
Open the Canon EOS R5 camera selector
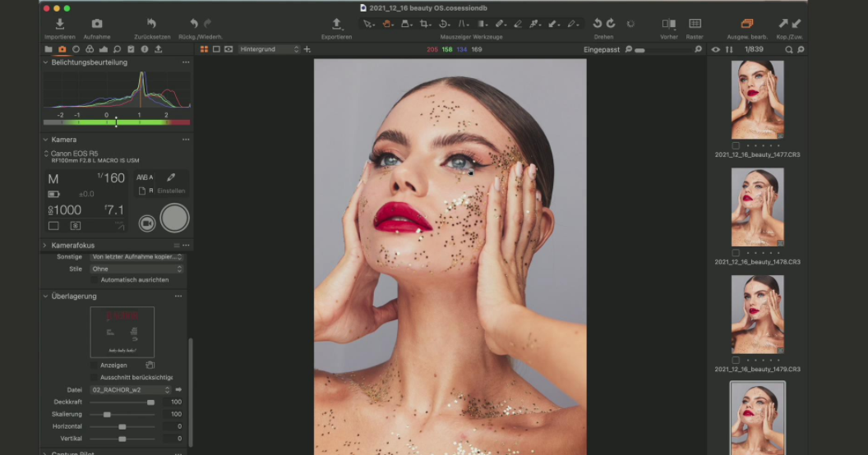(71, 153)
